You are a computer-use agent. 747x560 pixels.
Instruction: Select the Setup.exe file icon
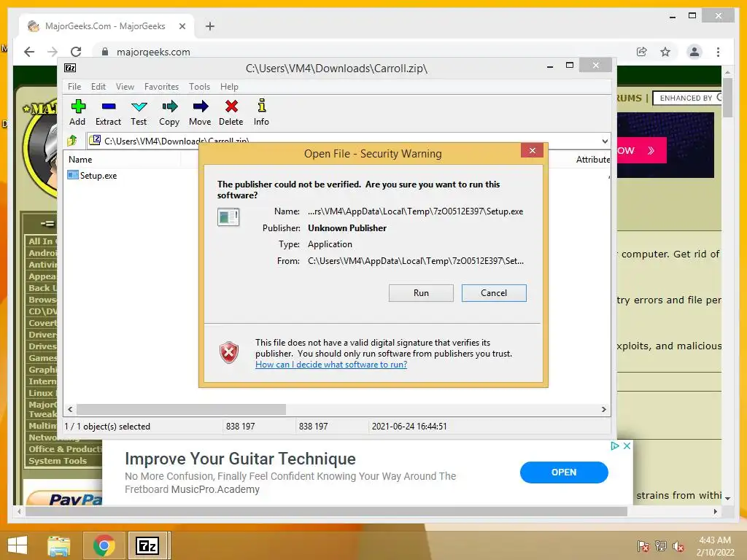[x=72, y=175]
